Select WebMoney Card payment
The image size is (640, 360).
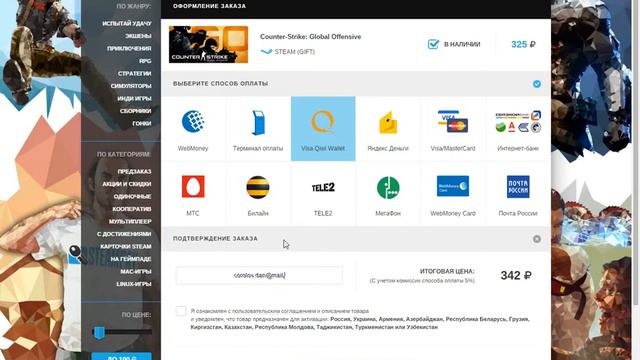pos(453,194)
